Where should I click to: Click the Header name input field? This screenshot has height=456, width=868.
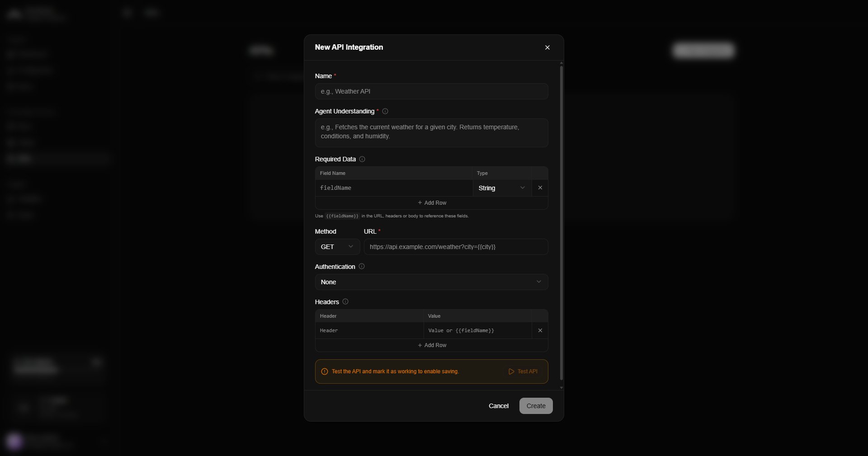[x=369, y=331]
